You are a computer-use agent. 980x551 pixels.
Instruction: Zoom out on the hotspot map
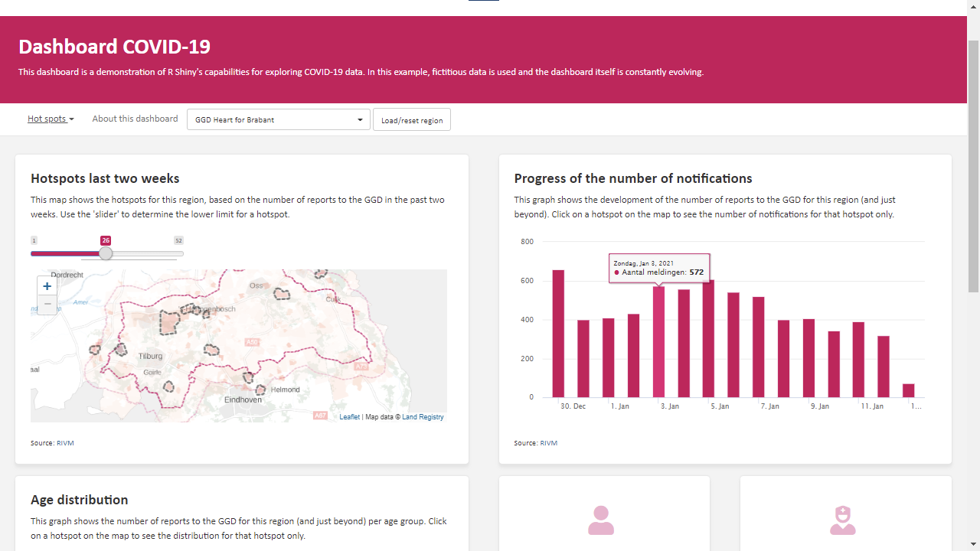[47, 304]
